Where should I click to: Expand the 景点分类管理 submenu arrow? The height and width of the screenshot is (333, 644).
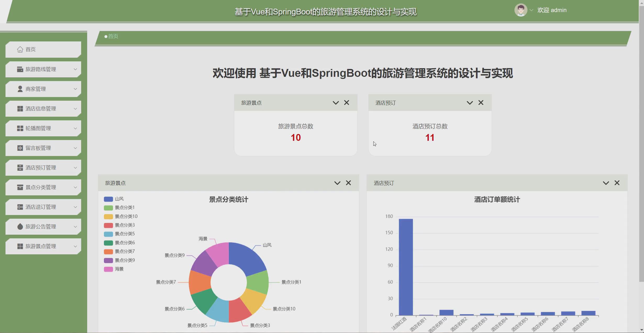click(75, 187)
